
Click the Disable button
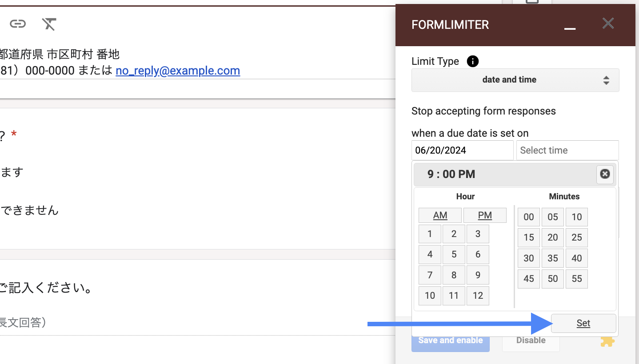click(x=531, y=340)
